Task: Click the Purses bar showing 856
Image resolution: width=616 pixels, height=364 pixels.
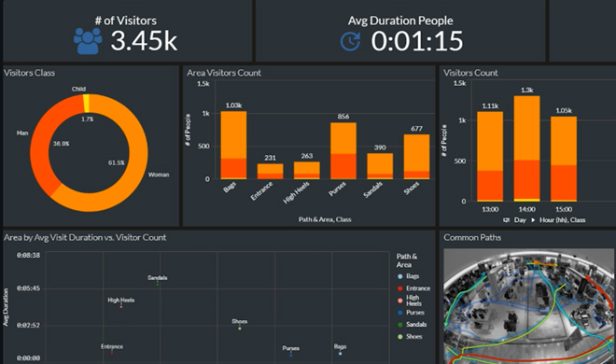Action: 343,151
